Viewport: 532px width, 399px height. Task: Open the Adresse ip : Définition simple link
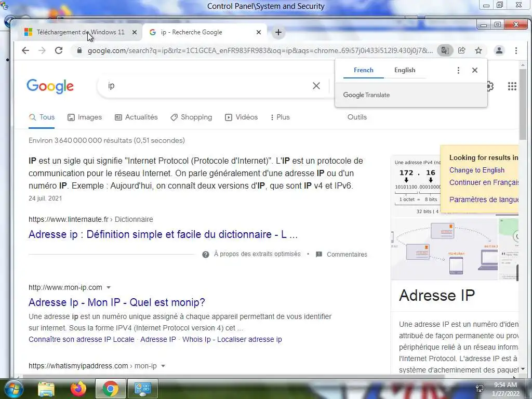163,234
